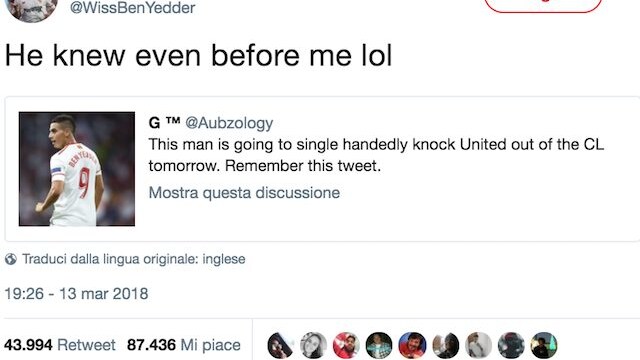Open the tweet author's profile avatar

(32, 9)
